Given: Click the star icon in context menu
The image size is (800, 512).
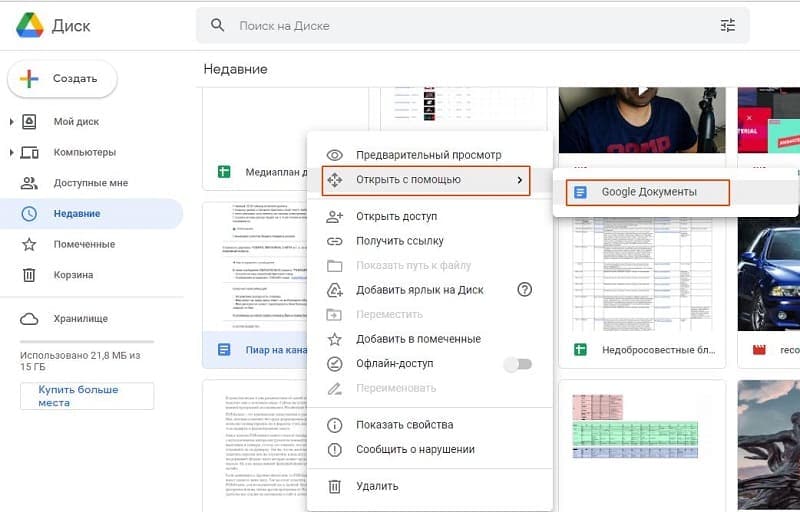Looking at the screenshot, I should point(334,339).
